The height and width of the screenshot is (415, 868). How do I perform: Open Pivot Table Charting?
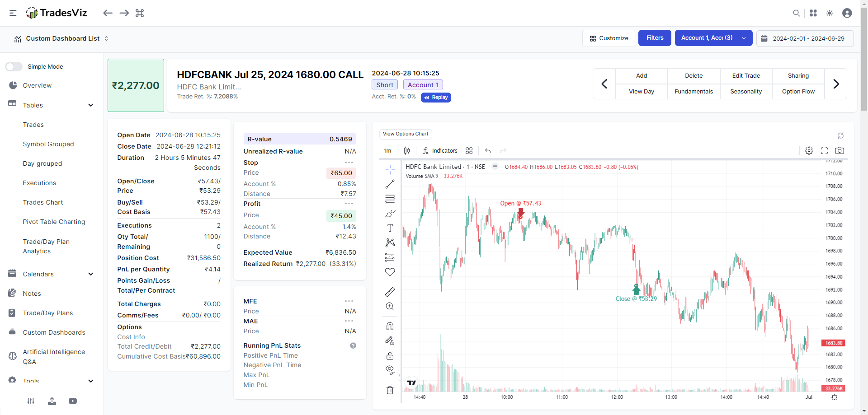tap(54, 222)
